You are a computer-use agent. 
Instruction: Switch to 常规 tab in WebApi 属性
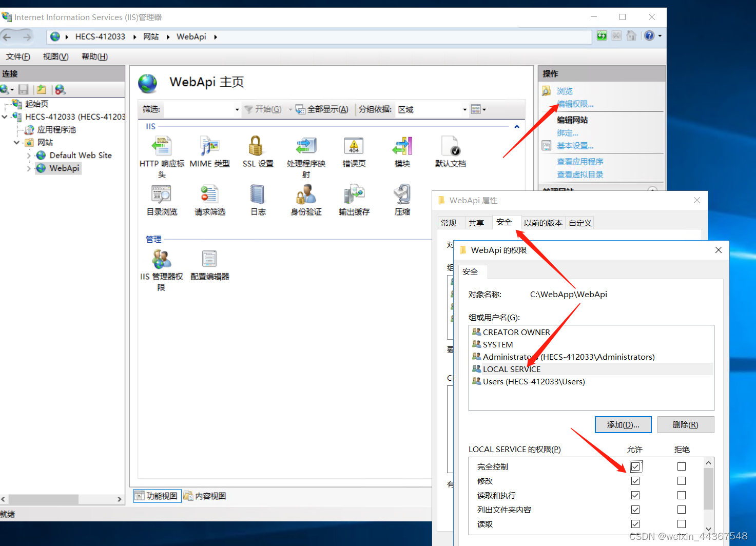tap(449, 223)
